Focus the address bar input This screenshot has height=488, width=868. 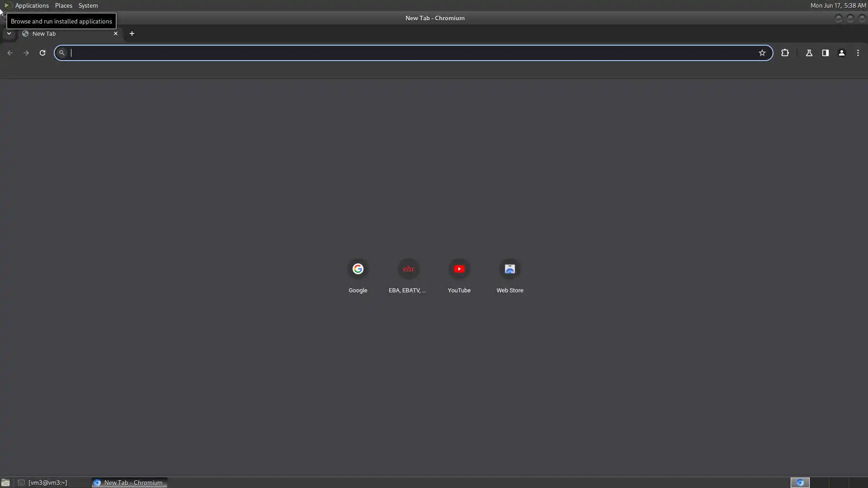pyautogui.click(x=407, y=53)
